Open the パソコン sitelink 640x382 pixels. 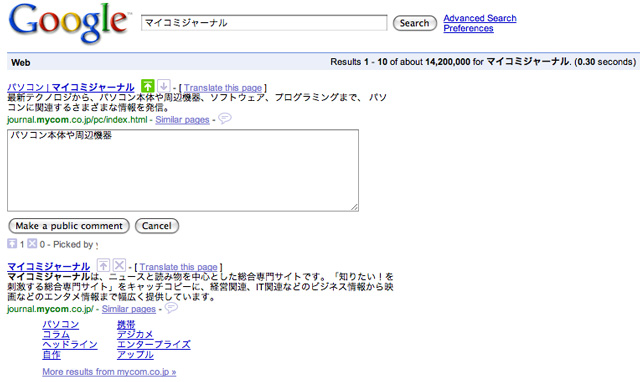click(61, 324)
